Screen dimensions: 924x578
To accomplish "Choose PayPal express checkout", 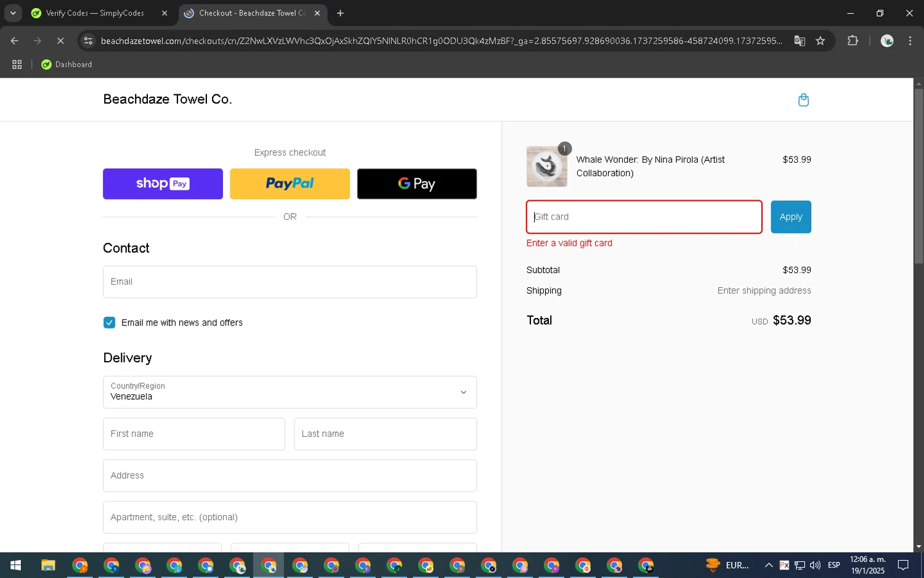I will tap(290, 184).
